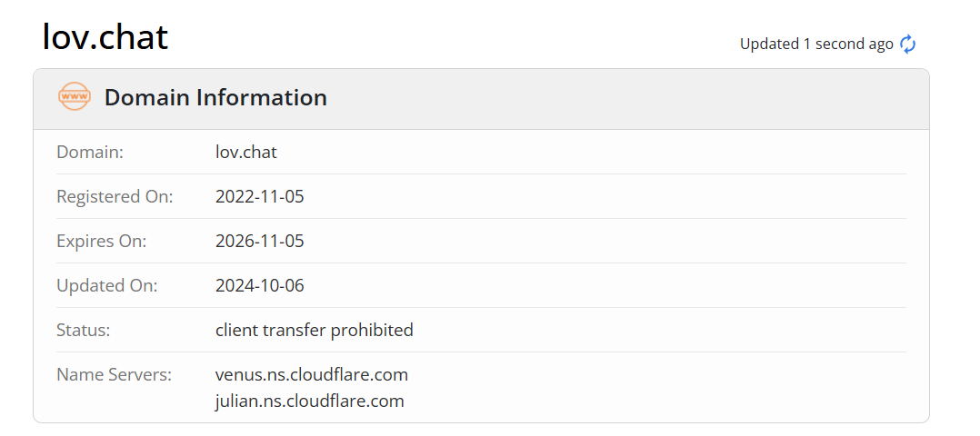Click the Expires On: label
This screenshot has height=436, width=980.
click(x=101, y=241)
